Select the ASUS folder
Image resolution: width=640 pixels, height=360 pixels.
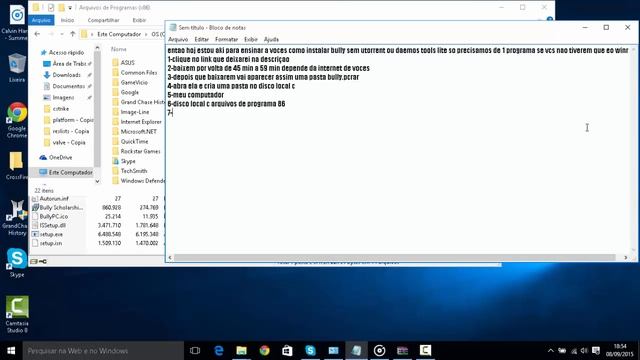127,62
